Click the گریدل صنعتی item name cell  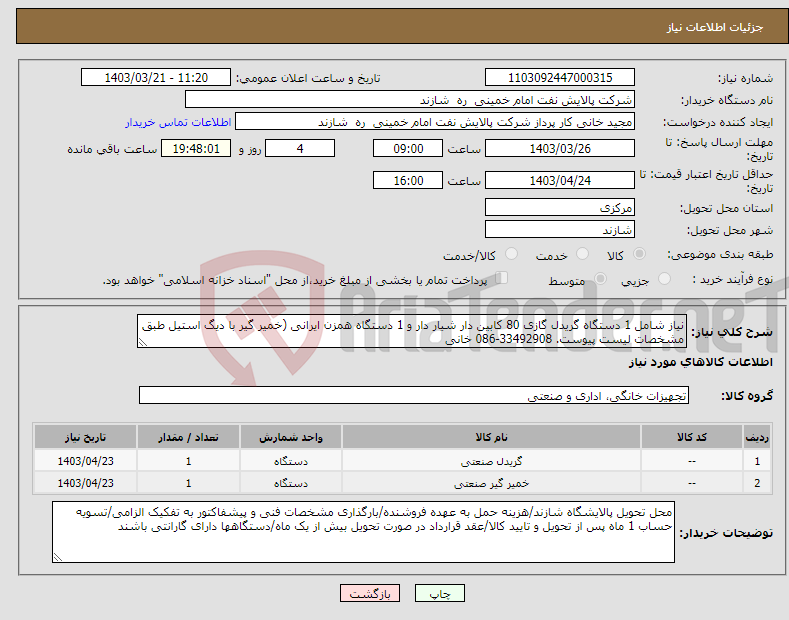491,461
